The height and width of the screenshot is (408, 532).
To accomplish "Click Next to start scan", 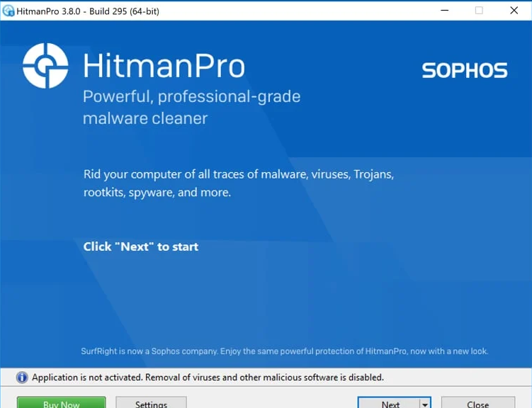I will [x=389, y=402].
